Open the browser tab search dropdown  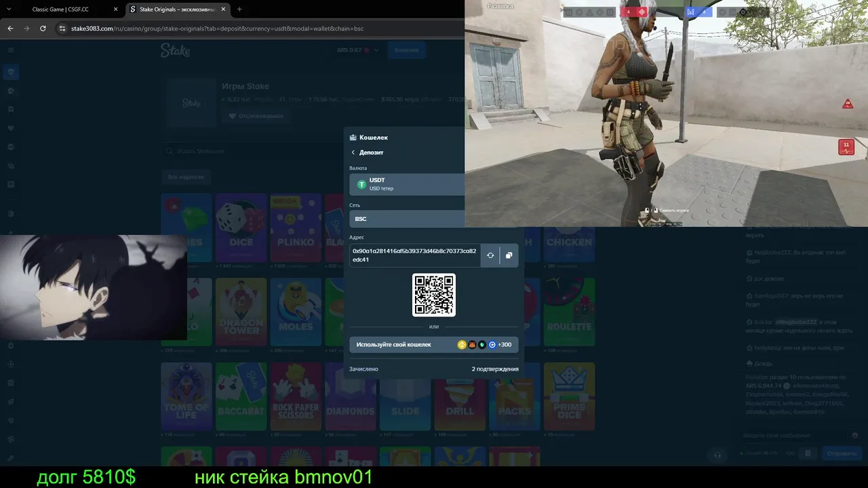pyautogui.click(x=10, y=9)
